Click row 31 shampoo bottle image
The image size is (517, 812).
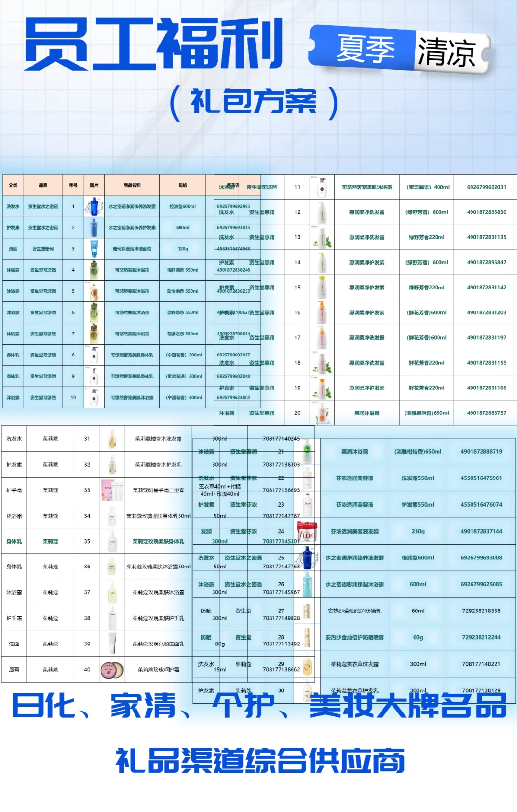point(112,439)
